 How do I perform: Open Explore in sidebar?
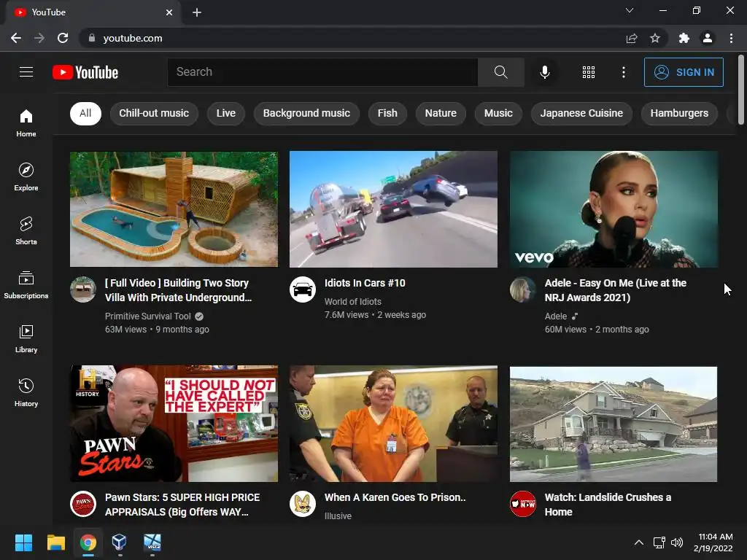pyautogui.click(x=26, y=176)
